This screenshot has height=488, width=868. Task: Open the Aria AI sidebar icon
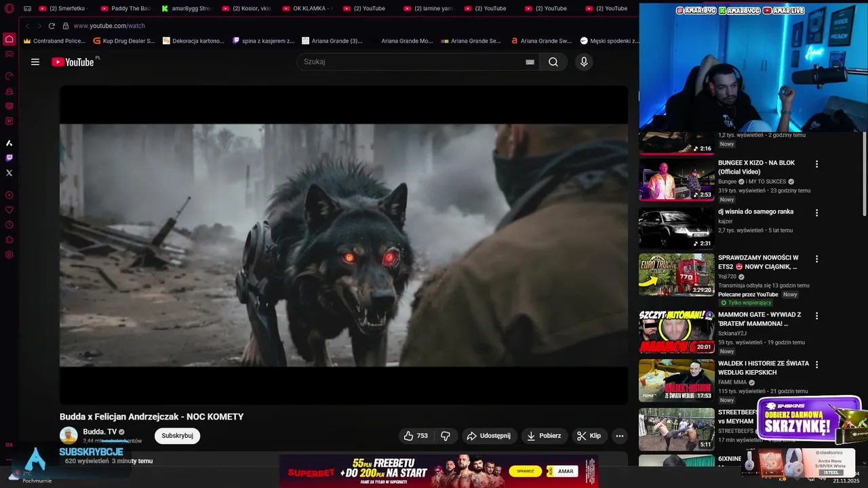(9, 143)
